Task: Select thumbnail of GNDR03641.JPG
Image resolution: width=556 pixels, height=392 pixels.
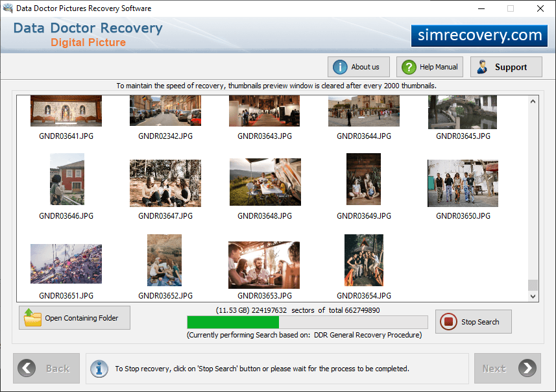Action: pyautogui.click(x=66, y=111)
